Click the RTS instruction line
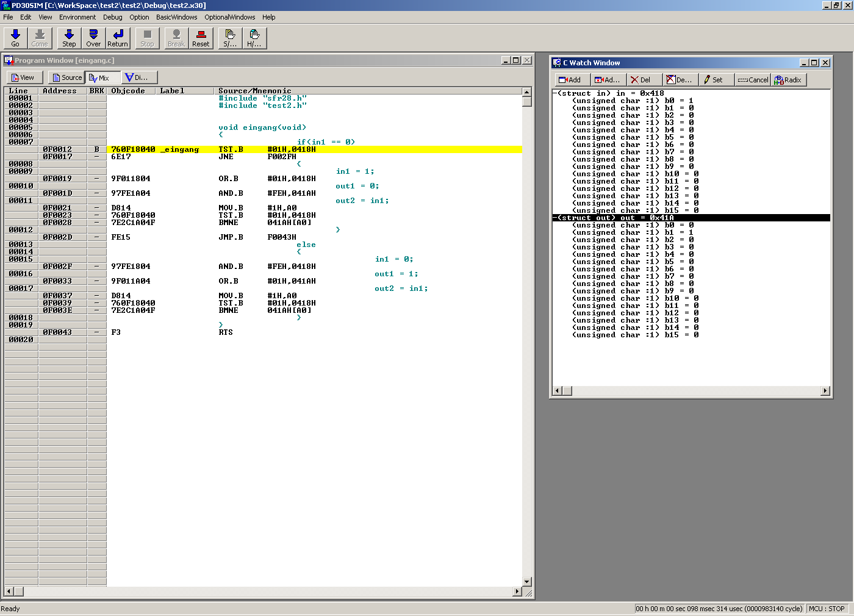 click(x=226, y=332)
